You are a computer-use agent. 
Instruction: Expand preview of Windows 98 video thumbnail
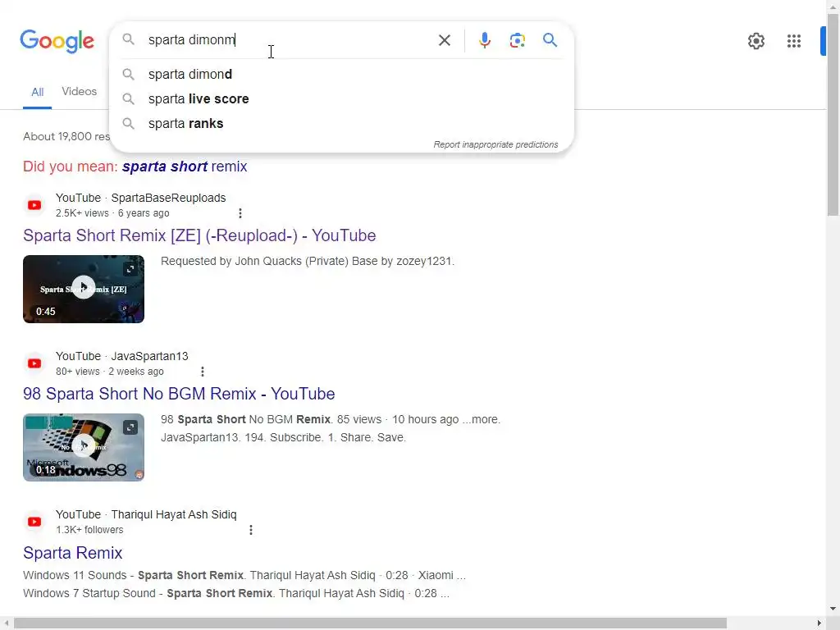[x=130, y=427]
